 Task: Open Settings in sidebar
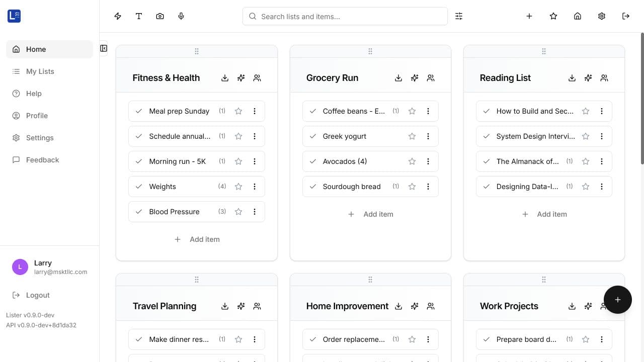click(49, 138)
